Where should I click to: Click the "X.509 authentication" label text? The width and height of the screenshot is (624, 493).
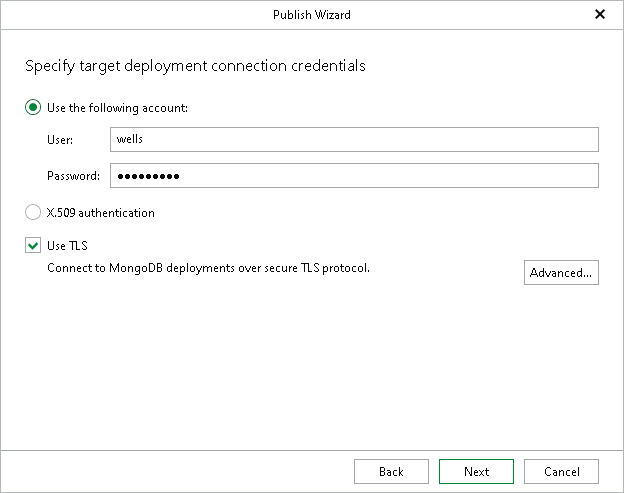(100, 213)
